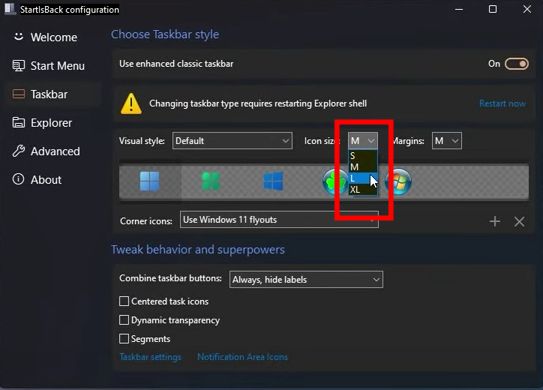
Task: Select the Taskbar section
Action: click(54, 94)
